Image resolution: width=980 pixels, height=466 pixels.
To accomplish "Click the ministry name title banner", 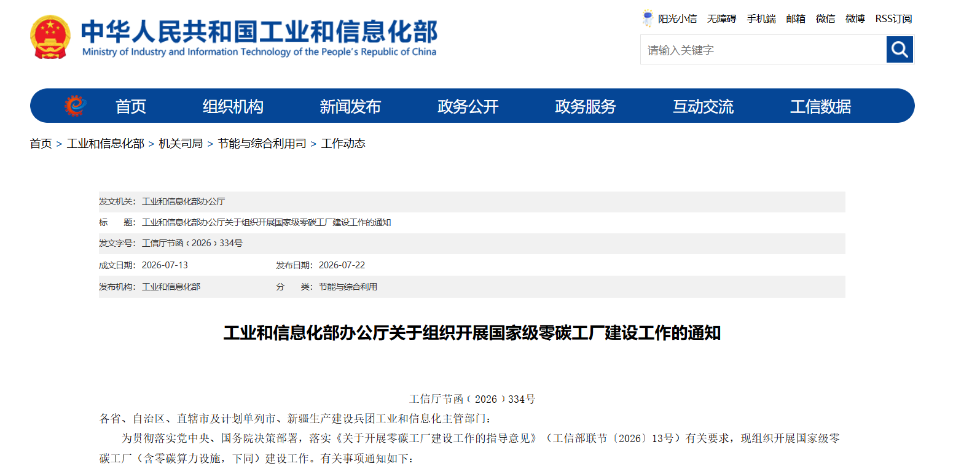I will (x=259, y=38).
